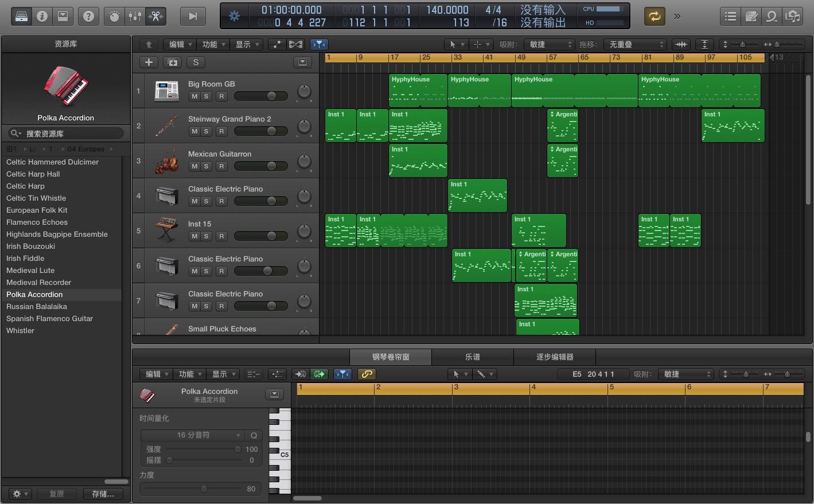
Task: Open the pointer tool menu in tracks area
Action: [x=457, y=44]
